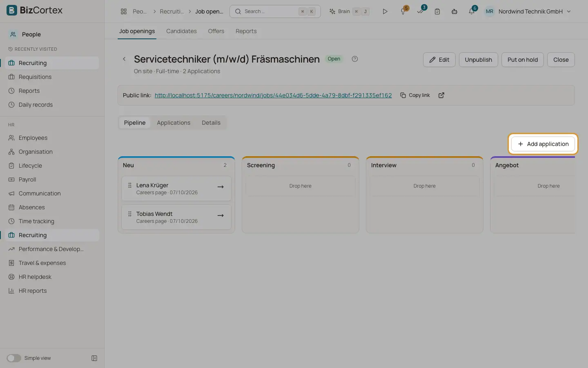Collapse the sidebar panel icon

94,358
